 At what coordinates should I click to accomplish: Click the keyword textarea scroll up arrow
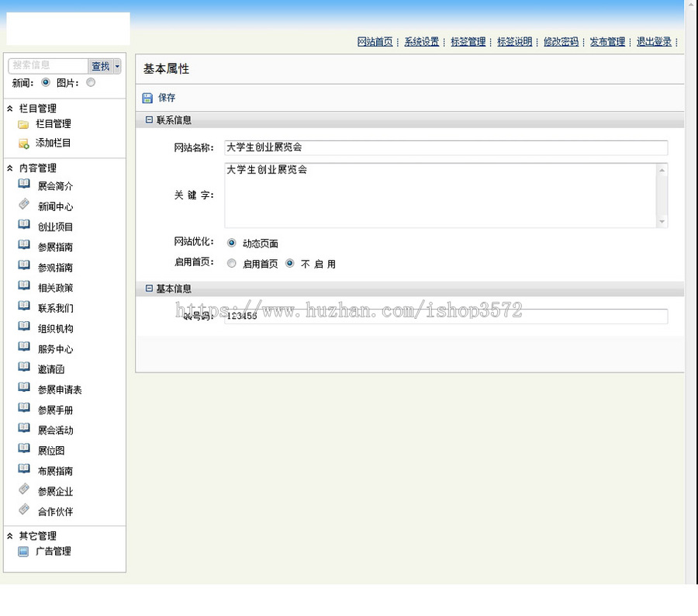(662, 170)
